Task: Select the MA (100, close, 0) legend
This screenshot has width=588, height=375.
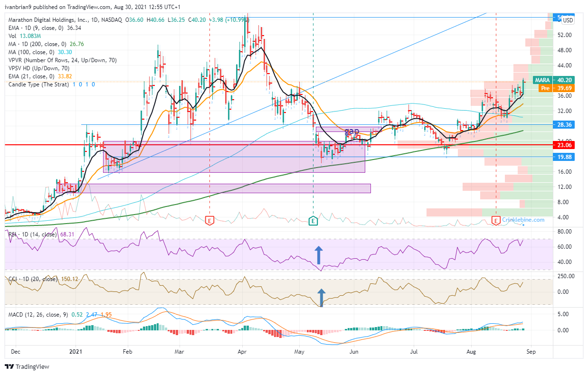Action: pos(40,52)
